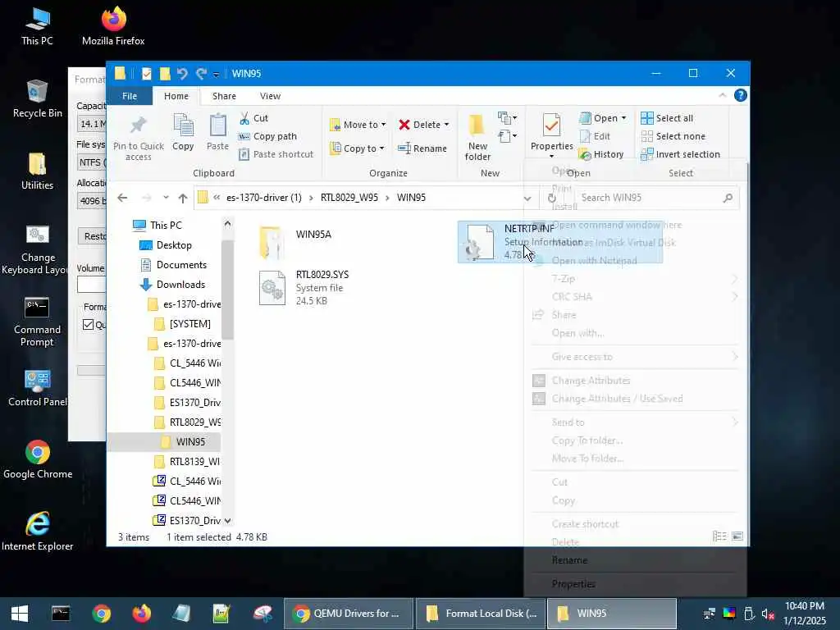This screenshot has width=840, height=630.
Task: Select RTL8139_WI folder in navigation tree
Action: click(194, 462)
